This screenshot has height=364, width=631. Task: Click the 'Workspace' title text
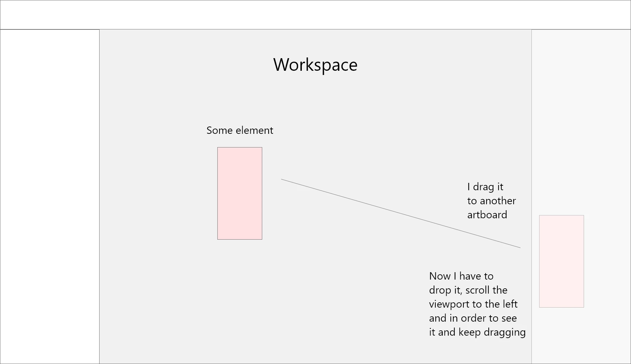pos(315,65)
